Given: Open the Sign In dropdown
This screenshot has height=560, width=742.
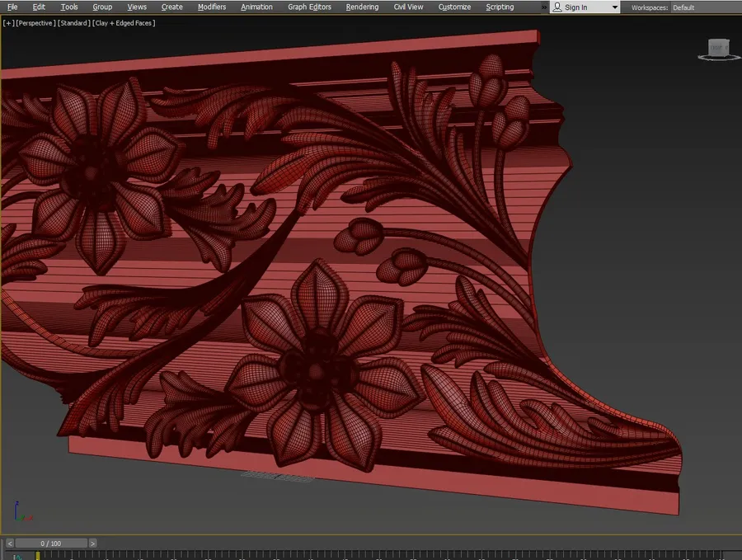Looking at the screenshot, I should [x=585, y=7].
